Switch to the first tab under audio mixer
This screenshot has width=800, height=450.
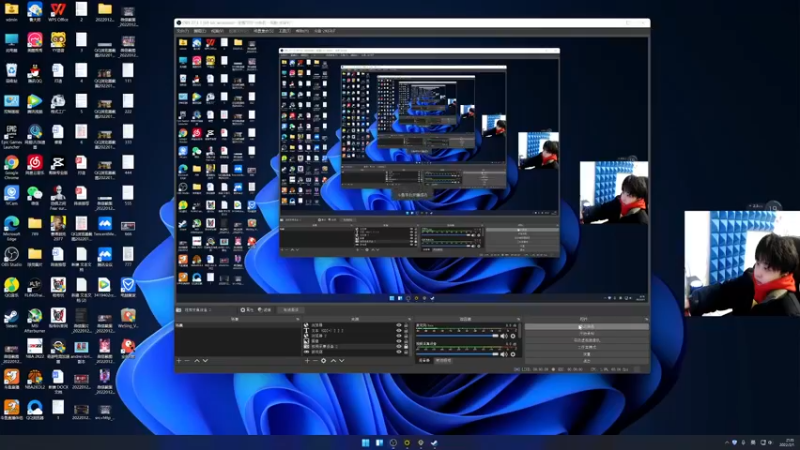pyautogui.click(x=424, y=360)
